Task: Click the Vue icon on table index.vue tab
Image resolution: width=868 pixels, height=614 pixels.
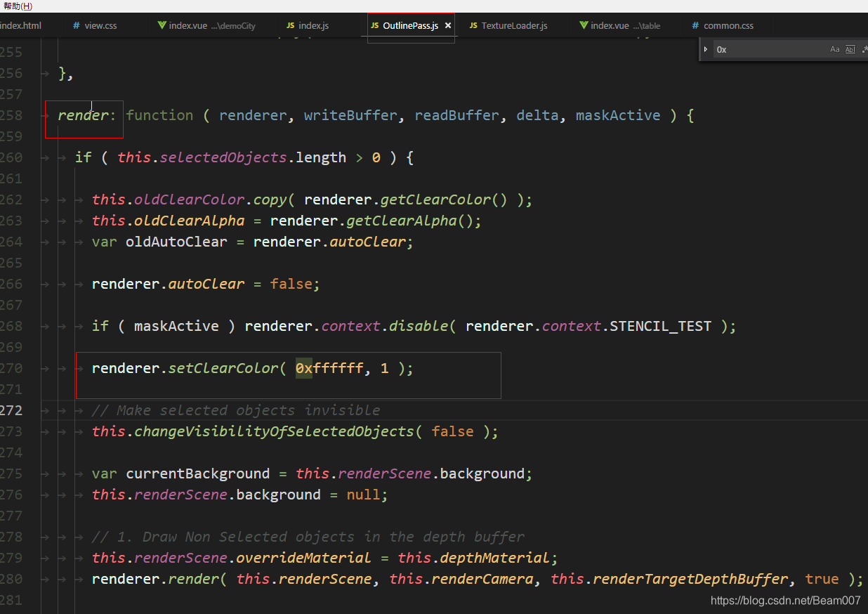Action: pos(584,26)
